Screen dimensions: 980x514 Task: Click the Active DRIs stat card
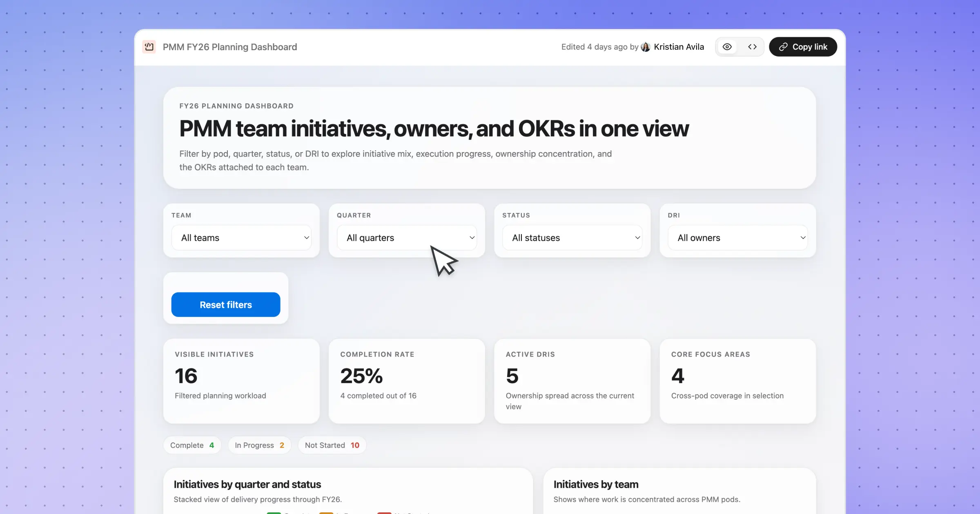(572, 381)
